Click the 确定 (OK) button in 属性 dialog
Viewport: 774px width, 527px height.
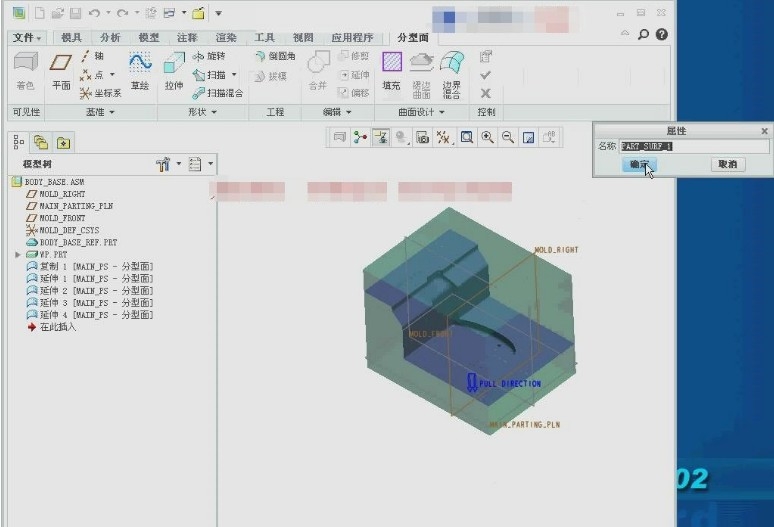pyautogui.click(x=639, y=164)
